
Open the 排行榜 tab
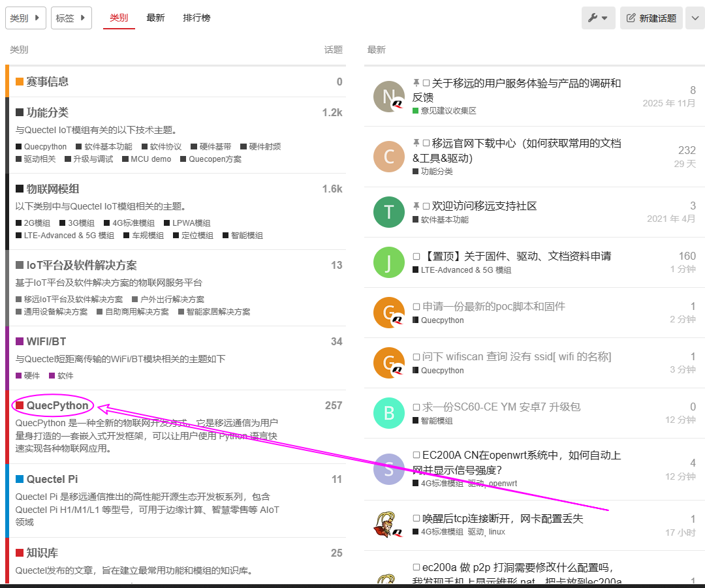click(x=196, y=18)
